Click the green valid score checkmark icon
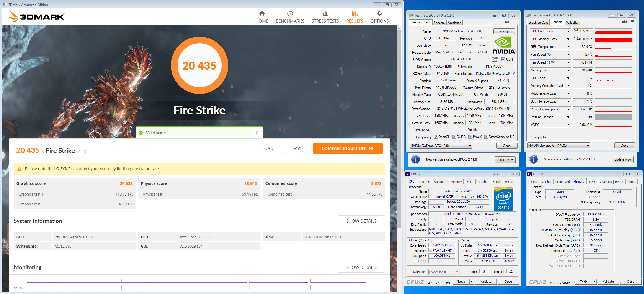 pos(141,133)
